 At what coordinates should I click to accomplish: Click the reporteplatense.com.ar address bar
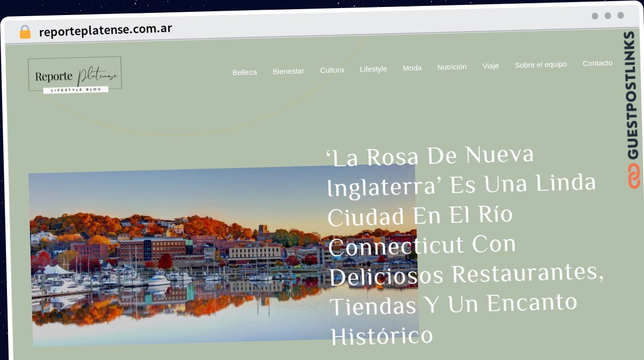pos(106,30)
